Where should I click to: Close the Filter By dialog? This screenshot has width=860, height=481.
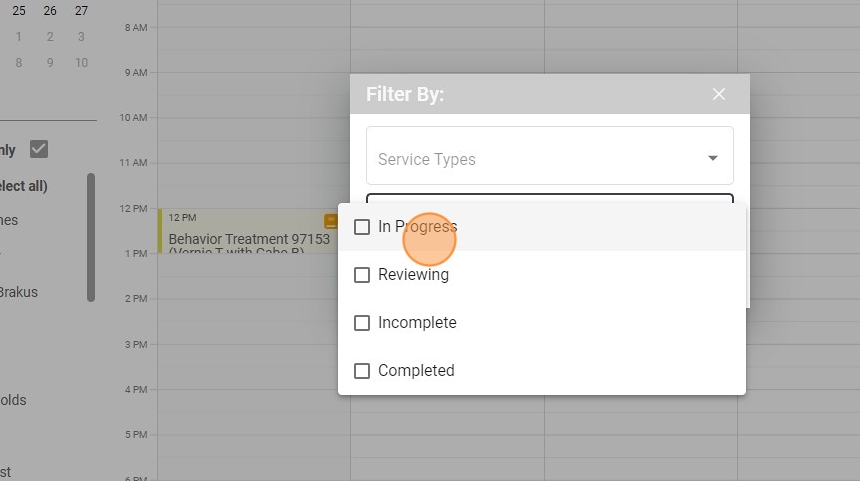point(719,94)
